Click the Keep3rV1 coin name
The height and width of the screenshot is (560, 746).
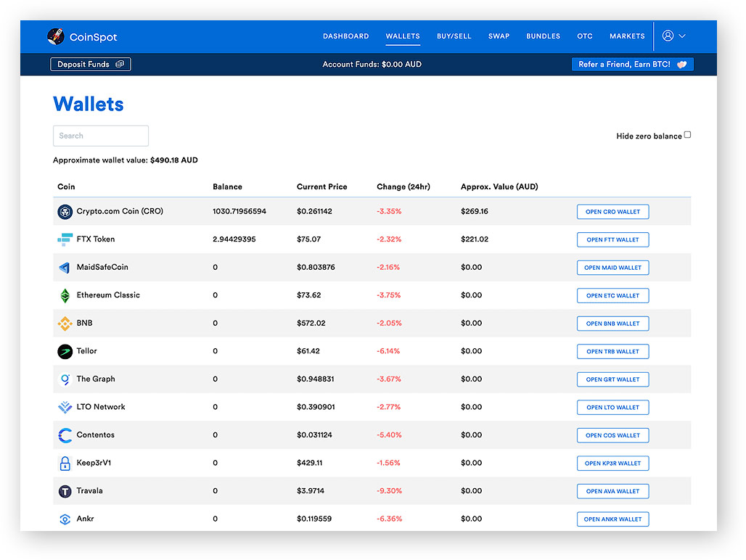pyautogui.click(x=94, y=463)
